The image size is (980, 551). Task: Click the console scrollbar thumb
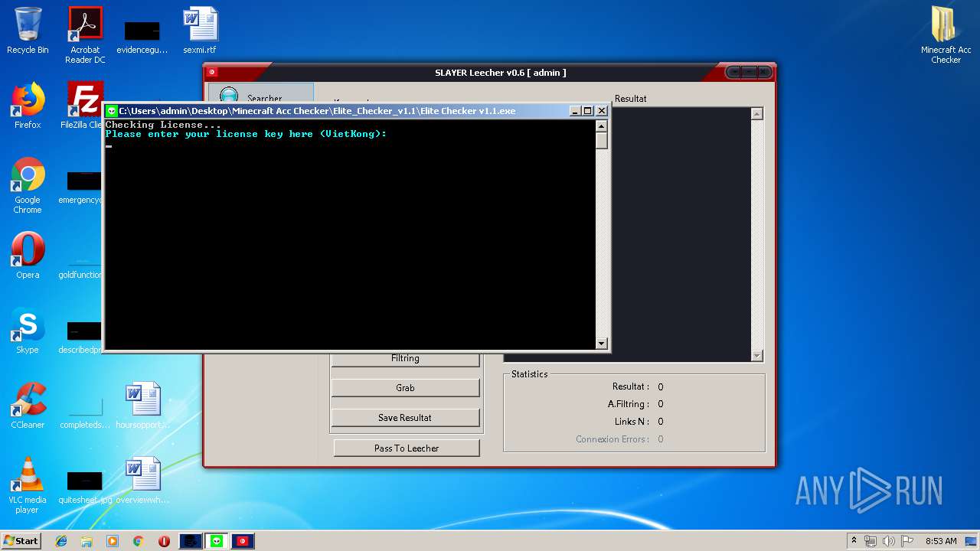coord(602,141)
